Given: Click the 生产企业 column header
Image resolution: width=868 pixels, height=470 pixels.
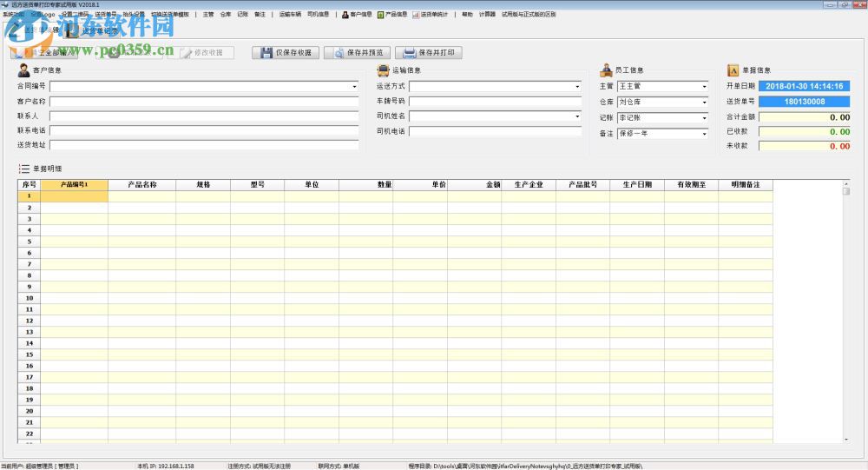Looking at the screenshot, I should [529, 184].
